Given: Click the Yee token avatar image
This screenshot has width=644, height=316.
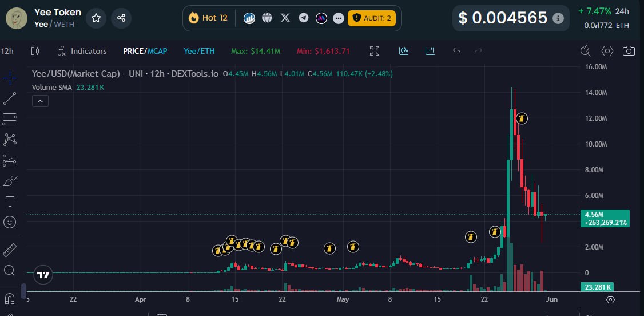Looking at the screenshot, I should pyautogui.click(x=17, y=18).
